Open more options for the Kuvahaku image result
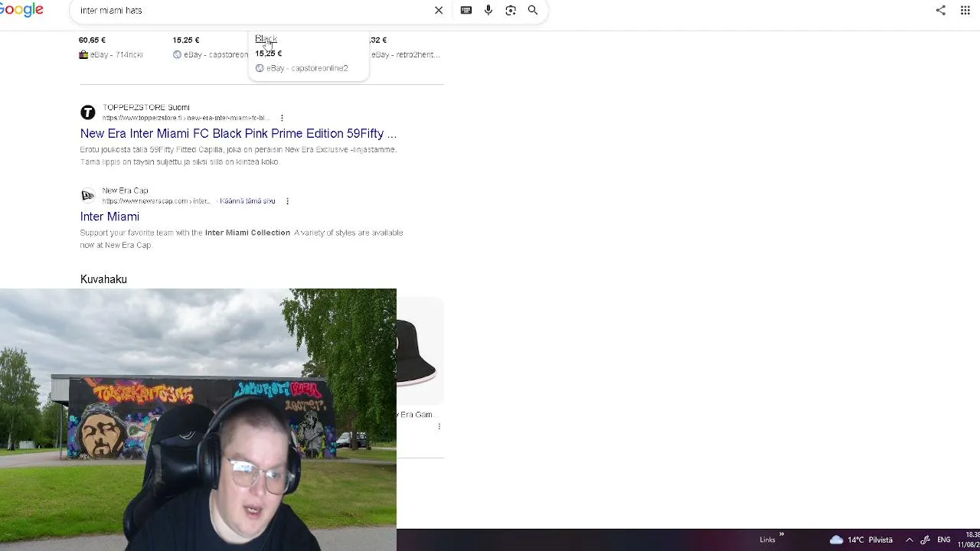 click(439, 426)
